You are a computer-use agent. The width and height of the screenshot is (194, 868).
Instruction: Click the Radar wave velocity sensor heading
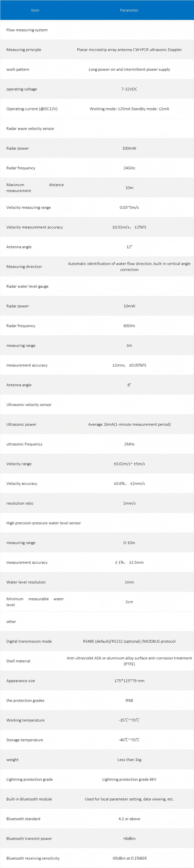click(x=30, y=128)
